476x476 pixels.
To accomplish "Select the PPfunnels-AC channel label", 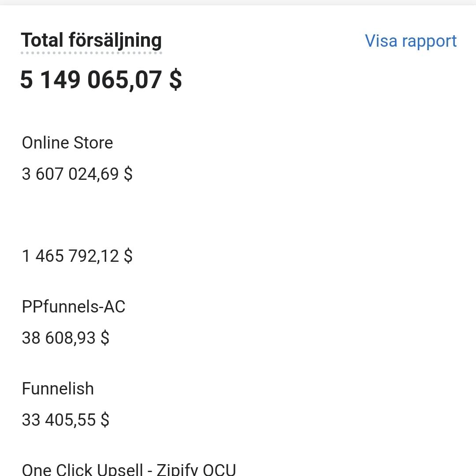I will tap(74, 307).
